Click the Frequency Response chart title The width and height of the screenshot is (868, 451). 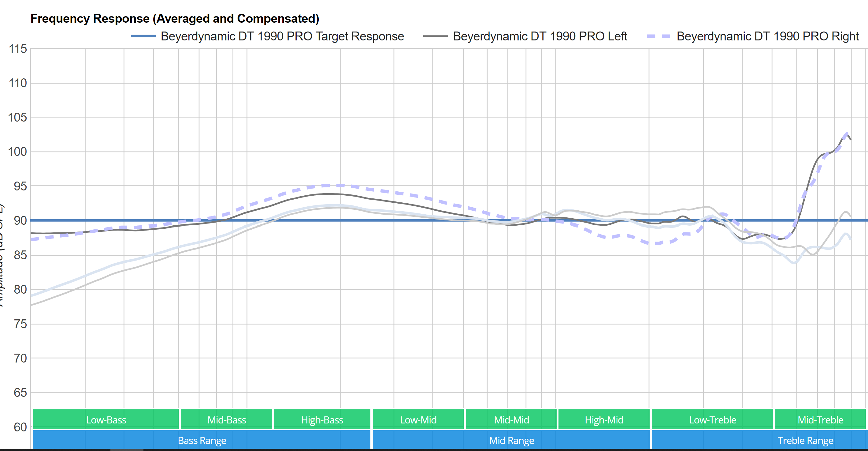(x=175, y=18)
